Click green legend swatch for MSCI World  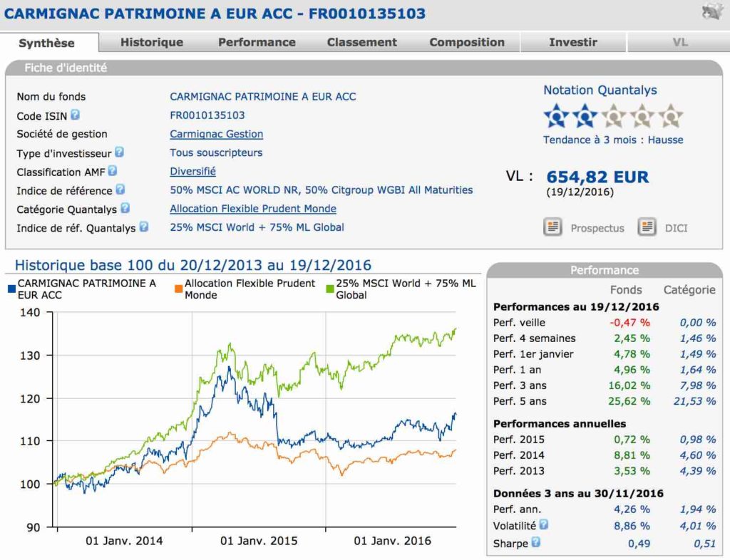(x=330, y=289)
